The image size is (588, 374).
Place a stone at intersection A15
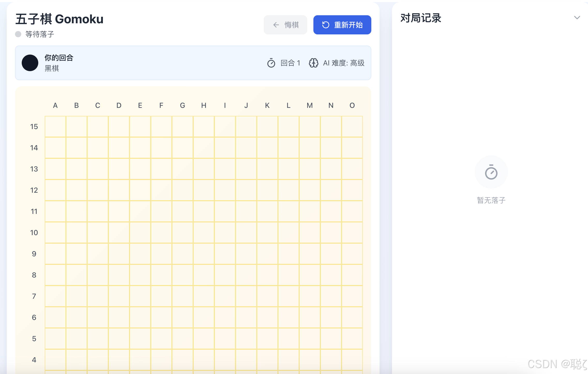(55, 126)
